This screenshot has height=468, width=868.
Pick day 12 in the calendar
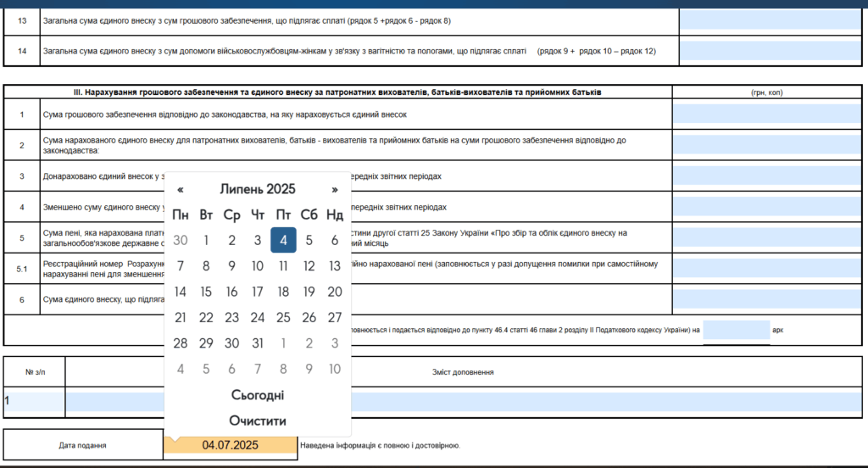point(309,266)
